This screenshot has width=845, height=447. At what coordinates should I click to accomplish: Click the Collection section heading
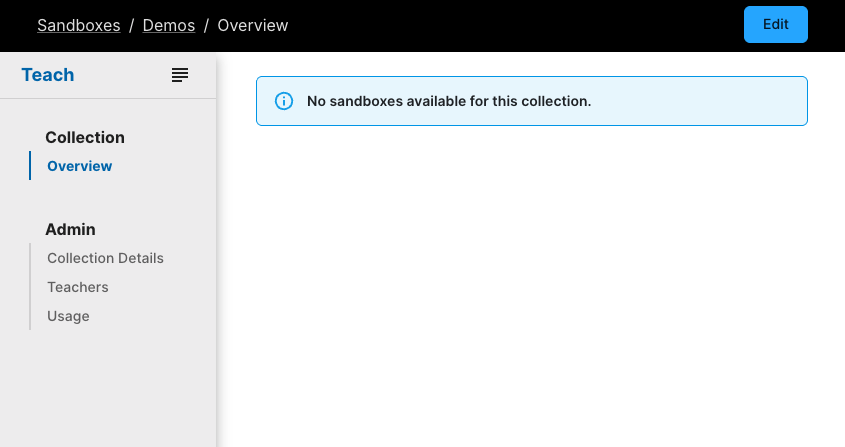85,137
